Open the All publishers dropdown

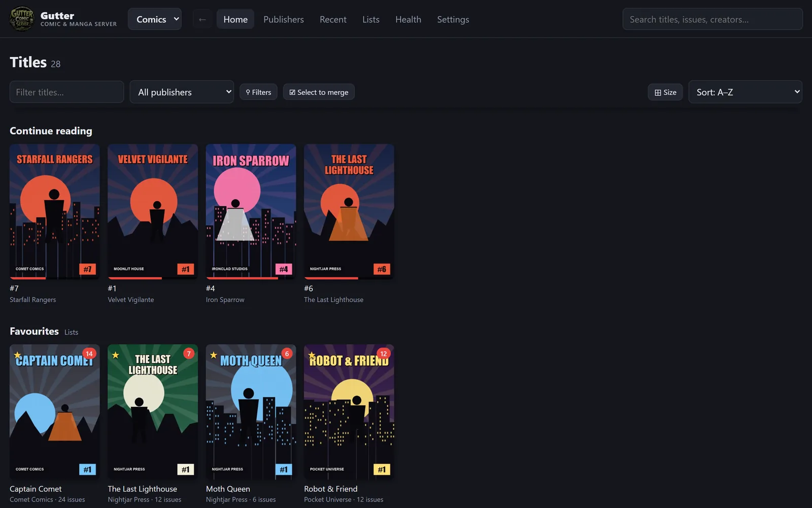click(182, 92)
